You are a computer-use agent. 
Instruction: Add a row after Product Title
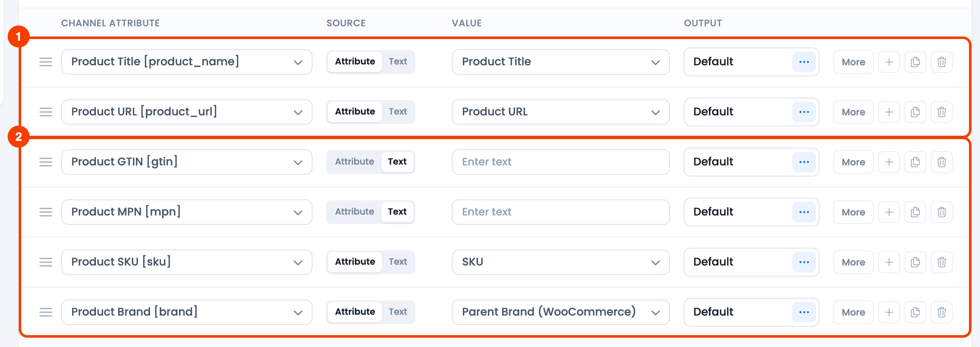pyautogui.click(x=889, y=62)
